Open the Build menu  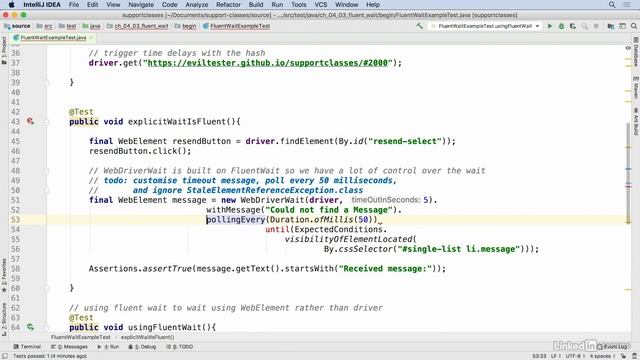[256, 4]
